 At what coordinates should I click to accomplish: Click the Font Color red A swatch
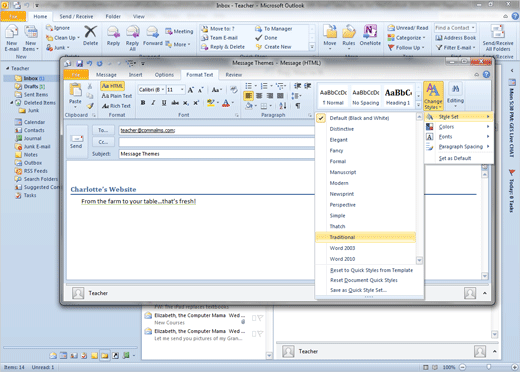[226, 103]
